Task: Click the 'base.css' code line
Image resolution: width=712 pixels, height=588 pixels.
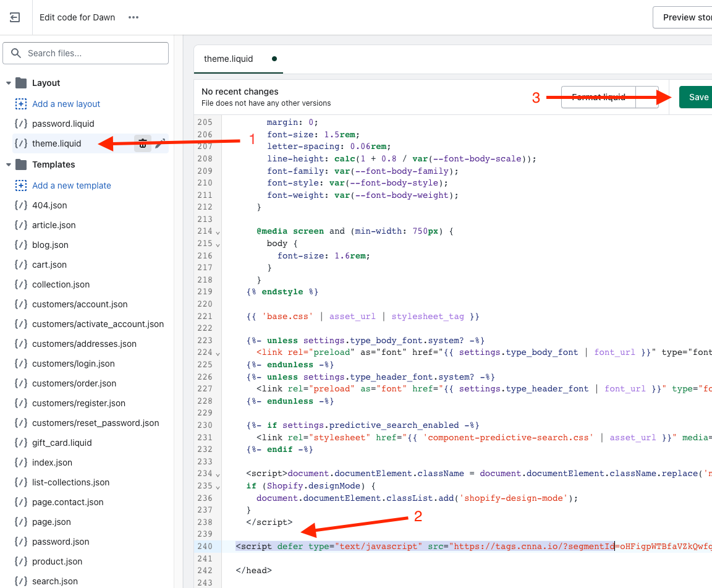Action: 363,317
